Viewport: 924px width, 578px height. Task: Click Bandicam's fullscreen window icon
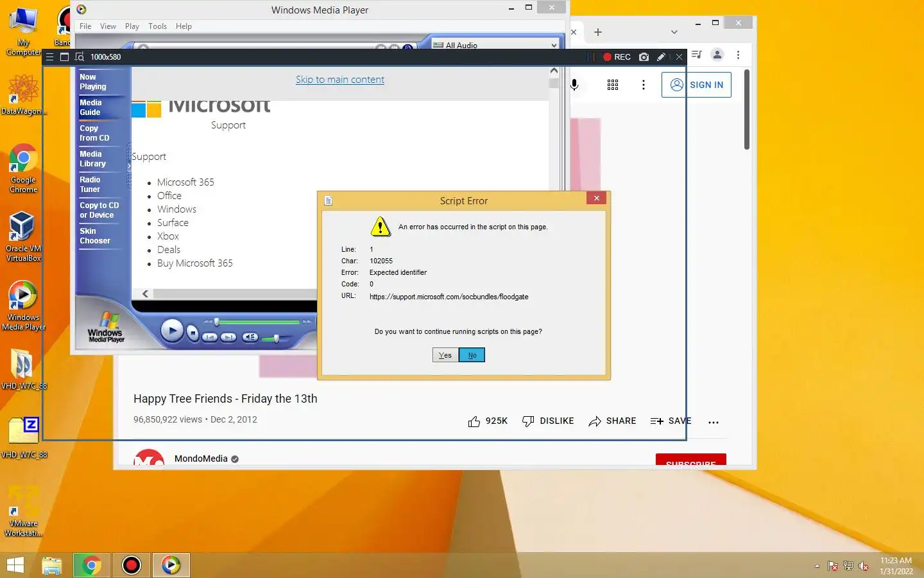tap(64, 57)
